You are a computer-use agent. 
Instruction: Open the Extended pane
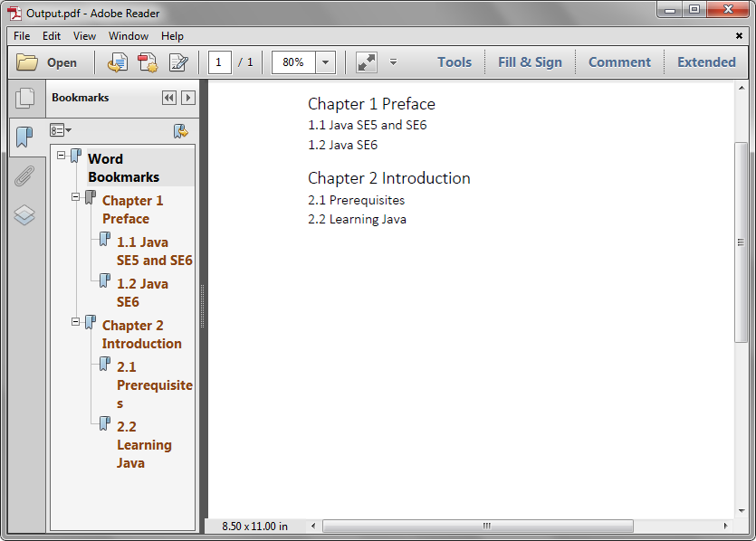(706, 62)
